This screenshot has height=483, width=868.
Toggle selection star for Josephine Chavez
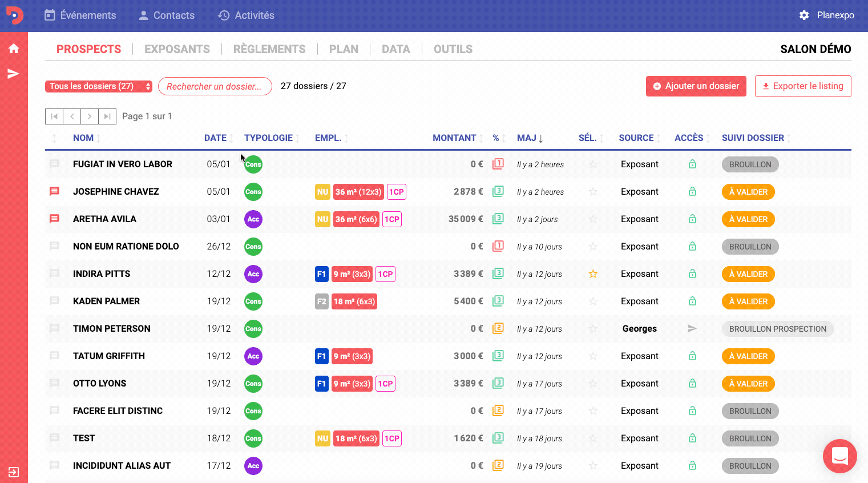(593, 192)
